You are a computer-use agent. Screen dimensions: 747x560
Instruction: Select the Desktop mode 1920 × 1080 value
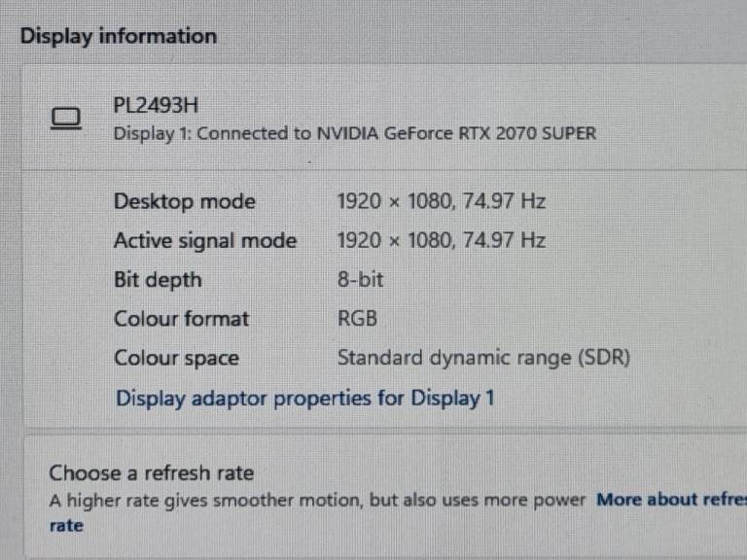[x=441, y=202]
